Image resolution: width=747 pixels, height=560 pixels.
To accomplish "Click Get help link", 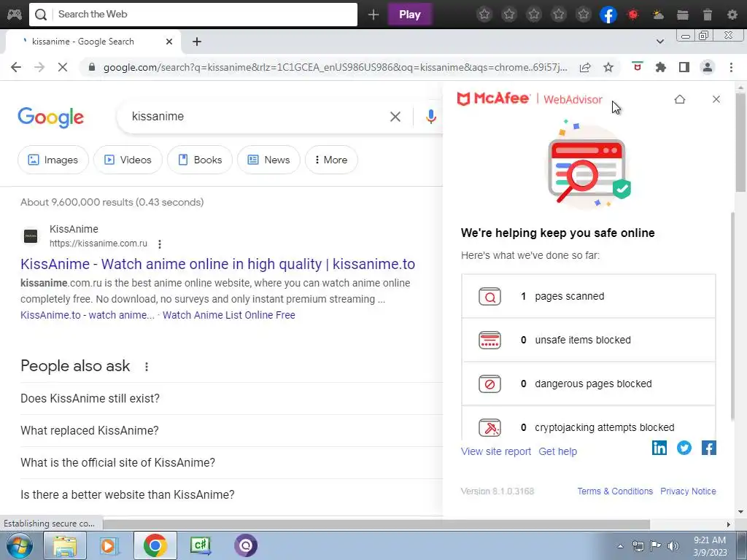I will 558,451.
